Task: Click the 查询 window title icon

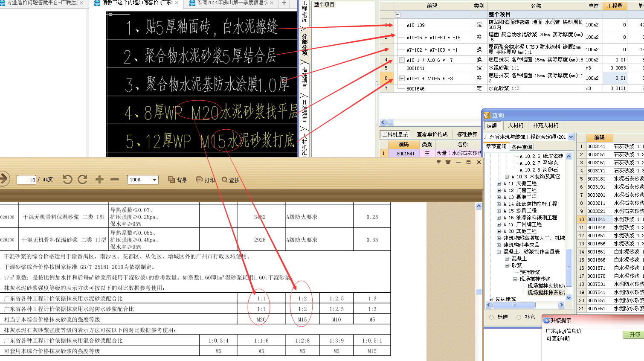Action: point(487,115)
